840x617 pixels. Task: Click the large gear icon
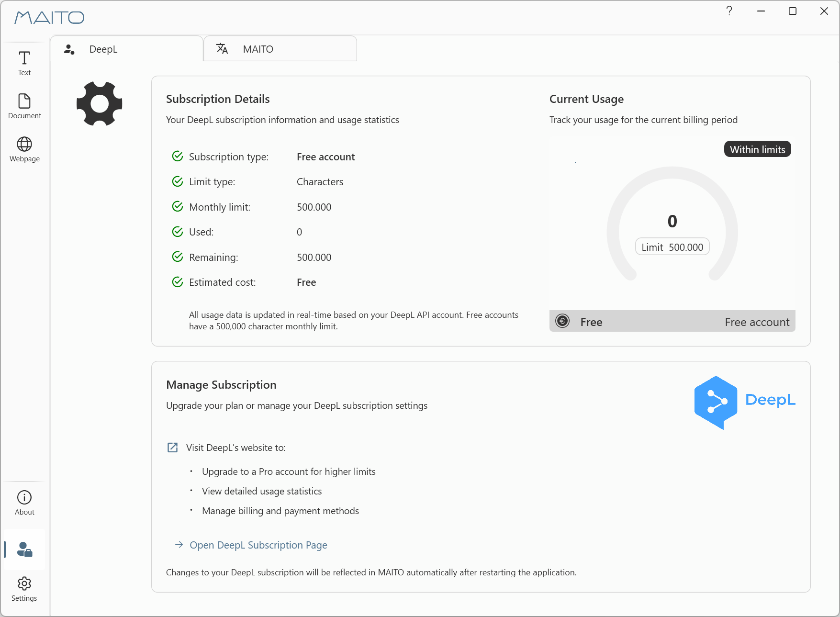pos(100,104)
